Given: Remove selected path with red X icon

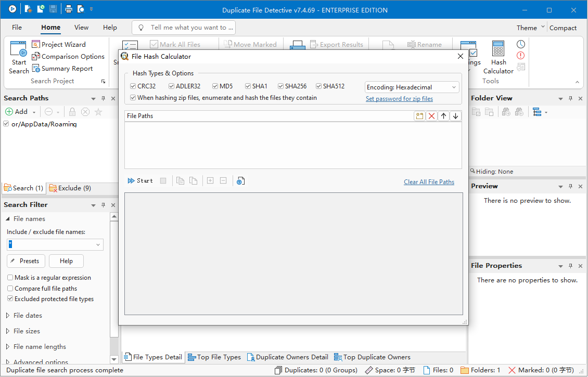Looking at the screenshot, I should click(431, 116).
